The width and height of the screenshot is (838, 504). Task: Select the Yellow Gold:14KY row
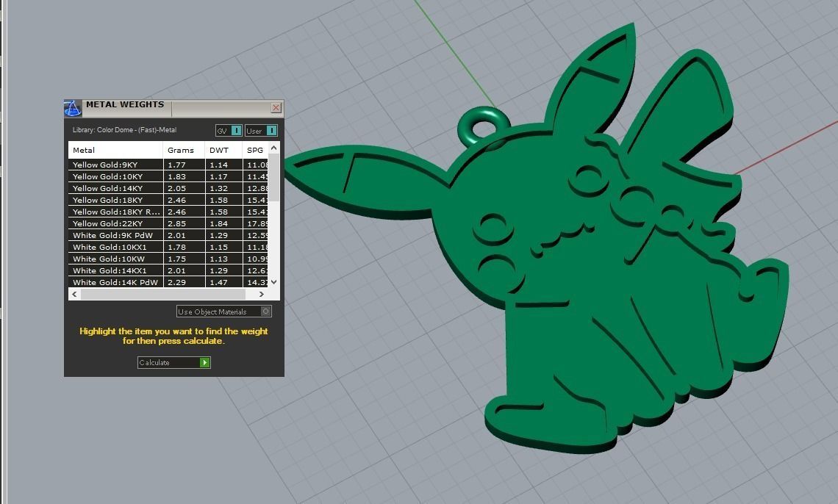point(168,189)
